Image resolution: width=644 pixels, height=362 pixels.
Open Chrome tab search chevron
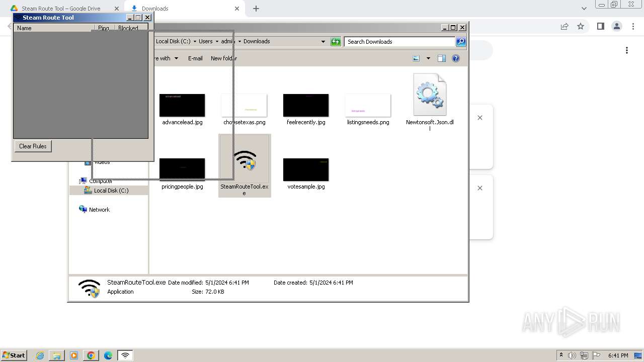(x=584, y=9)
